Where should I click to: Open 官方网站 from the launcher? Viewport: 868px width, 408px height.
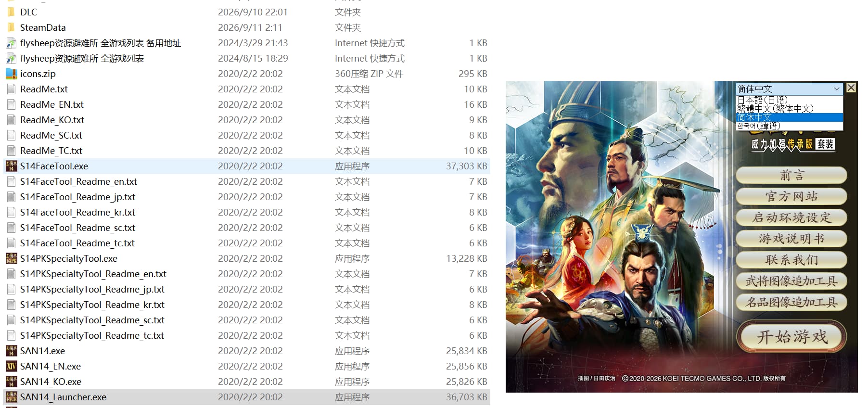coord(791,196)
